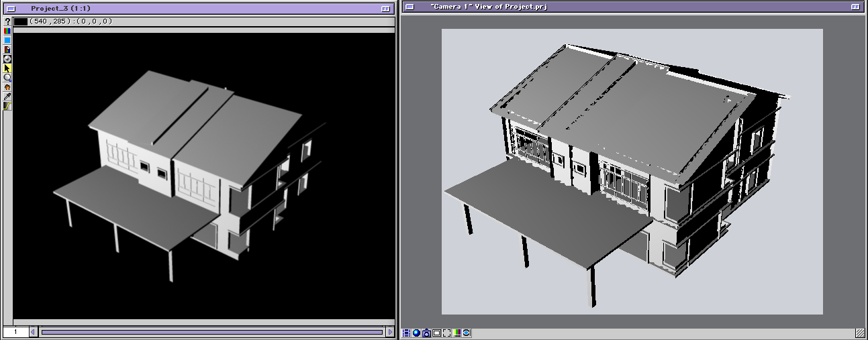The height and width of the screenshot is (340, 868).
Task: Click the solid blue square icon
Action: click(x=7, y=40)
